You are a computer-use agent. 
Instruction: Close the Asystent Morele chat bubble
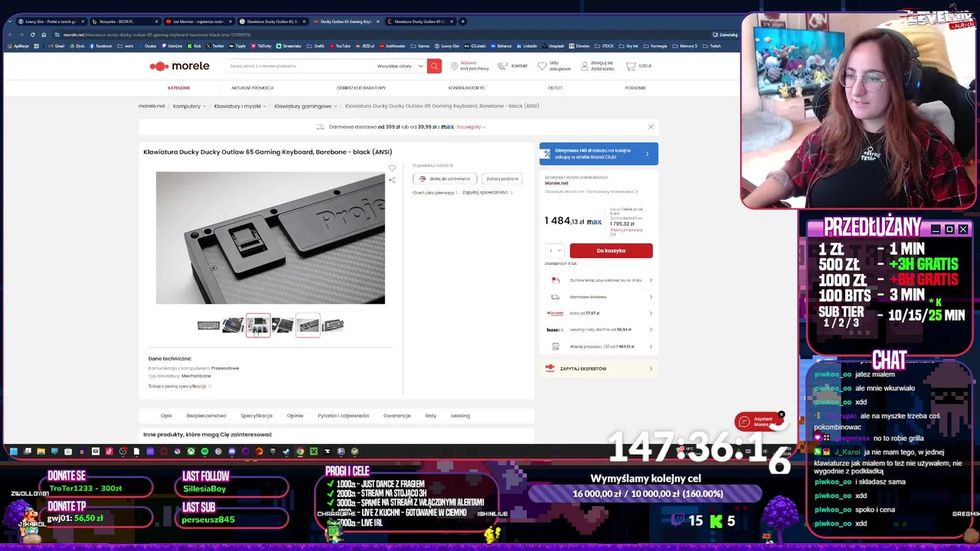pyautogui.click(x=781, y=415)
